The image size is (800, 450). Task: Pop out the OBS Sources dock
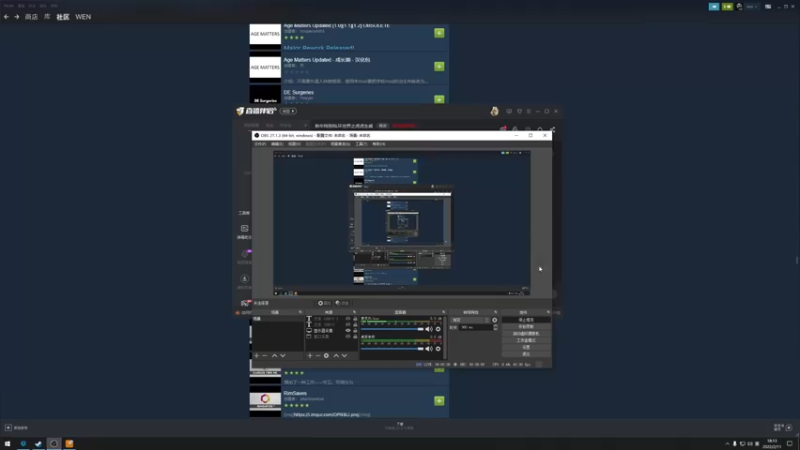coord(354,312)
